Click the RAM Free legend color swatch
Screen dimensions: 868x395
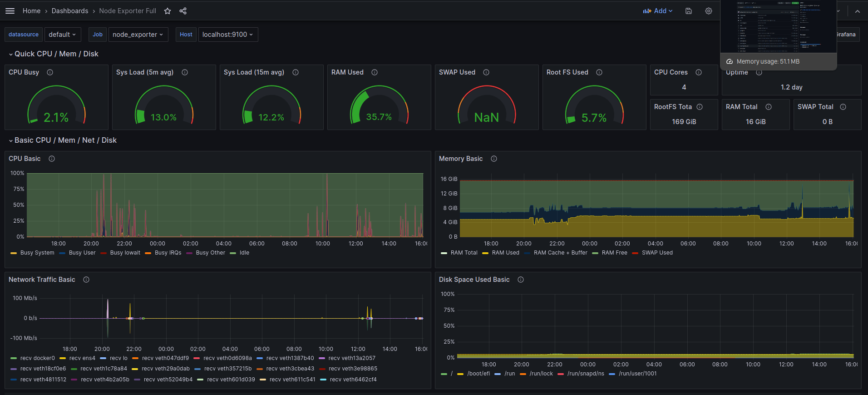pos(595,253)
